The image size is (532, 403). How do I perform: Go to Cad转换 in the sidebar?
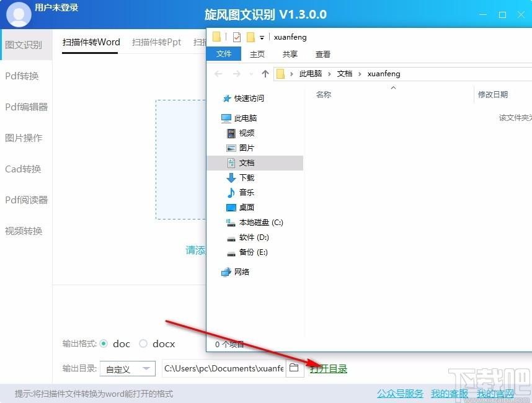tap(23, 169)
